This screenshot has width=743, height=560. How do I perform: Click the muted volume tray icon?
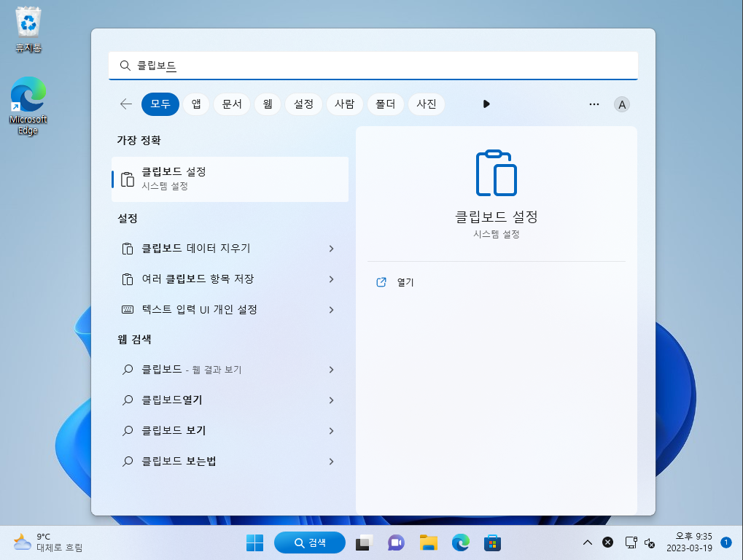(x=650, y=543)
